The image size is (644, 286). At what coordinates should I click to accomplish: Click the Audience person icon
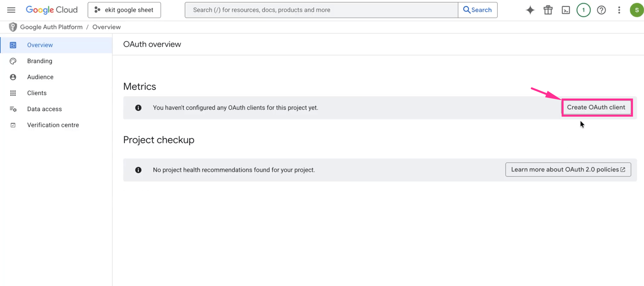[13, 77]
